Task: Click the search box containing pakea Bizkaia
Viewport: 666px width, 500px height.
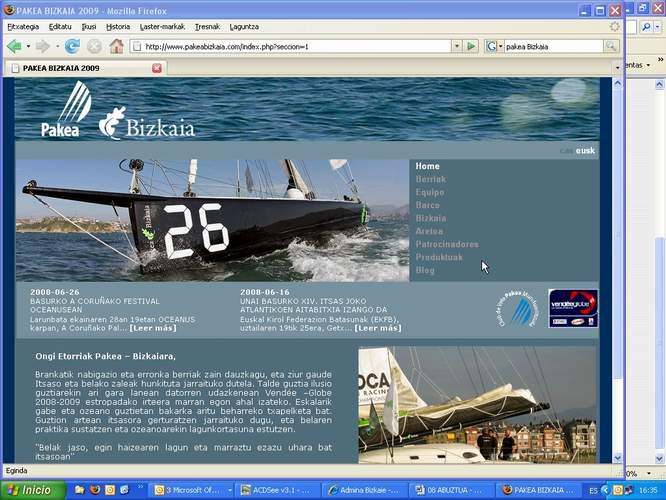Action: [553, 46]
